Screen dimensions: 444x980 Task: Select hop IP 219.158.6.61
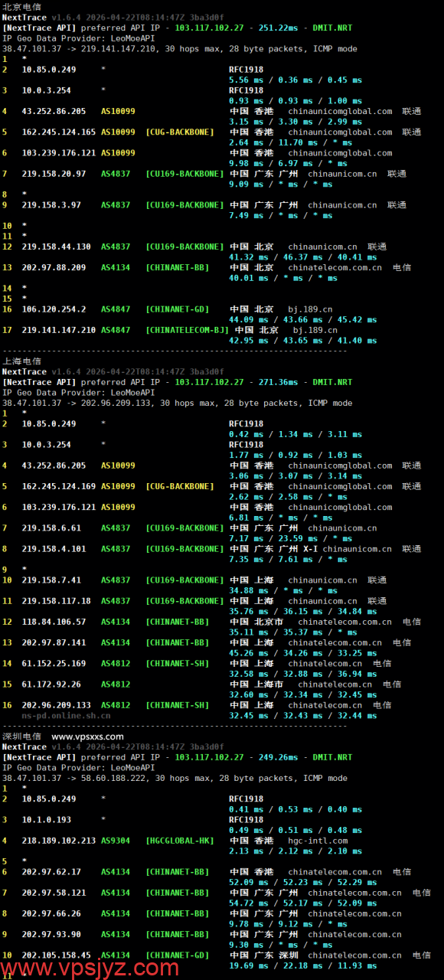tap(51, 528)
